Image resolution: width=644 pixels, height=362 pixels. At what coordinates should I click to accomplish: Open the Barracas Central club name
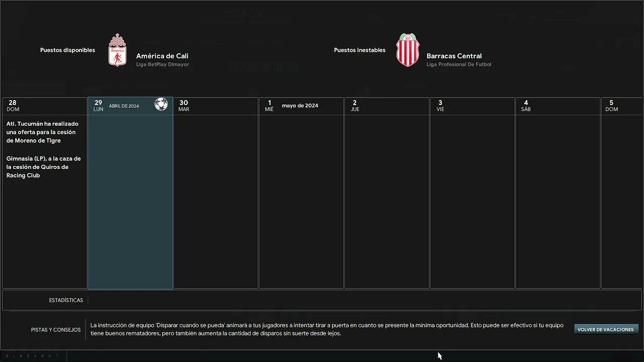[454, 56]
